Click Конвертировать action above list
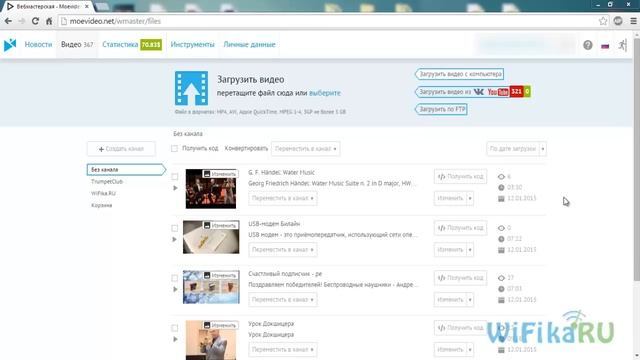The height and width of the screenshot is (360, 640). (x=246, y=149)
